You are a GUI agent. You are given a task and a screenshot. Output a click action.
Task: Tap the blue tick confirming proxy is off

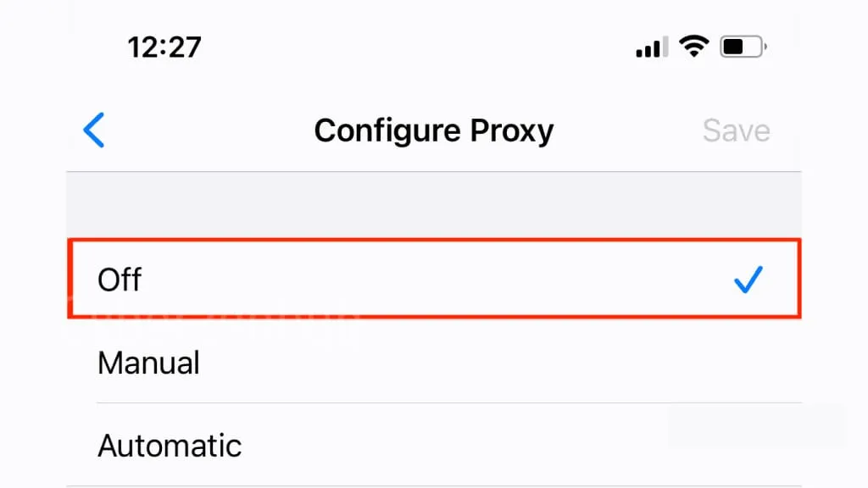click(x=747, y=280)
